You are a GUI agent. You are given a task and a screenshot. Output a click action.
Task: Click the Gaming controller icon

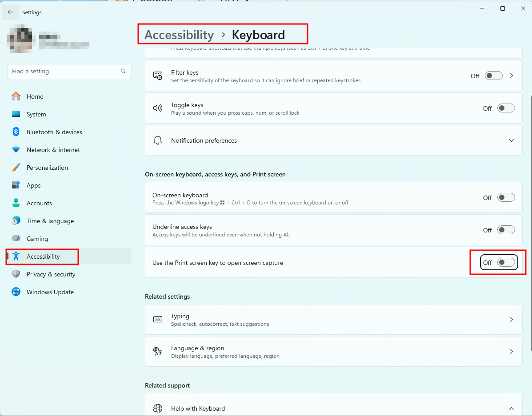(x=16, y=239)
